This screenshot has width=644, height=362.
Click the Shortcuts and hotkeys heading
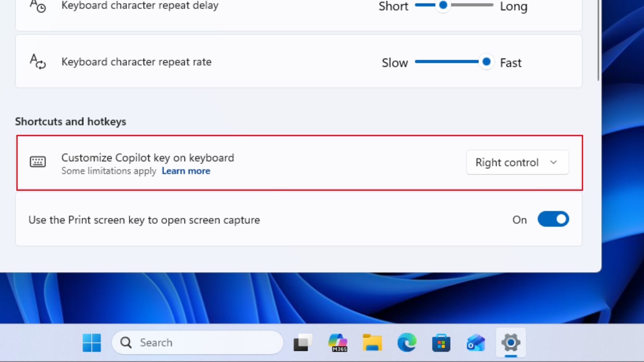tap(70, 121)
